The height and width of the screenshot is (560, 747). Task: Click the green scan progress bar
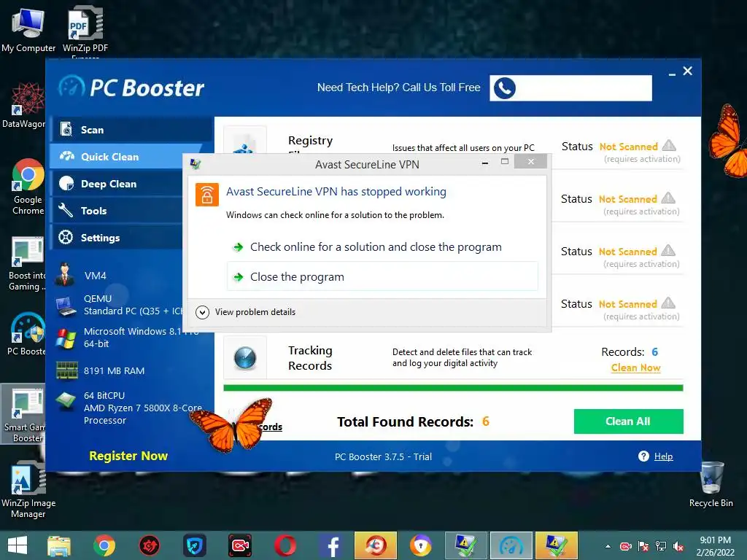(453, 388)
